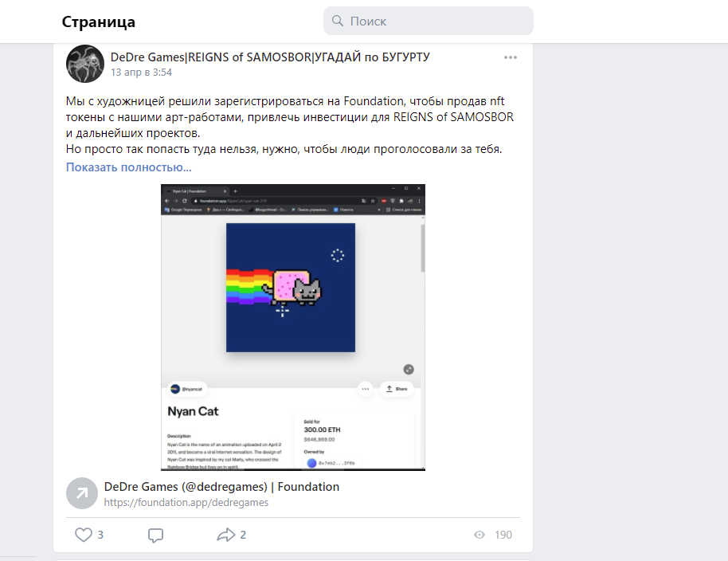Expand post with Показать полностью
Screen dimensions: 728x561
pyautogui.click(x=128, y=167)
